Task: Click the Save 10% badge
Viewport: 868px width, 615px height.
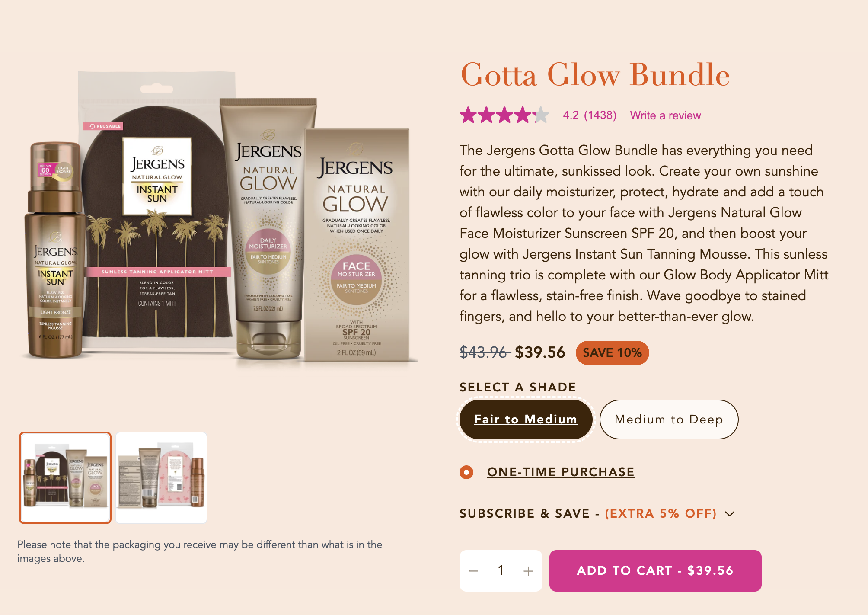Action: [x=612, y=352]
